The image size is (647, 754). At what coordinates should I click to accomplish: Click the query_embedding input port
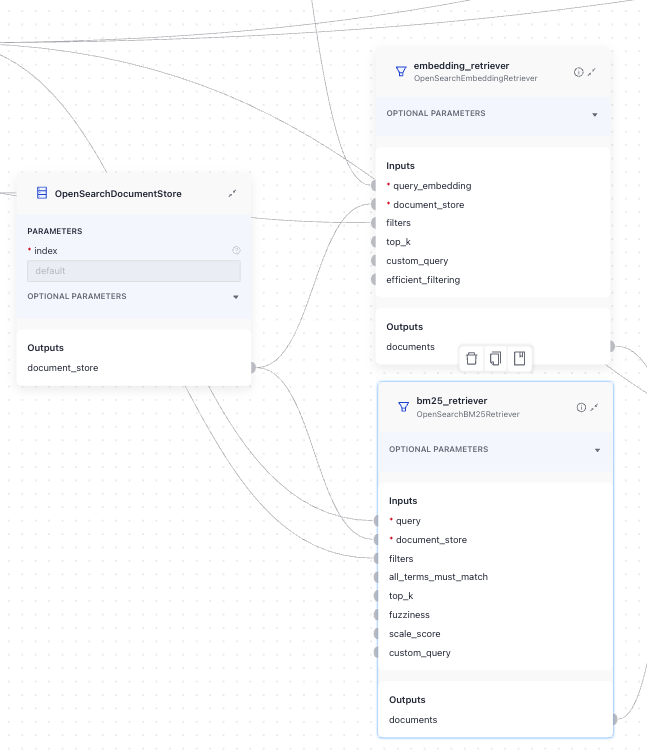374,185
